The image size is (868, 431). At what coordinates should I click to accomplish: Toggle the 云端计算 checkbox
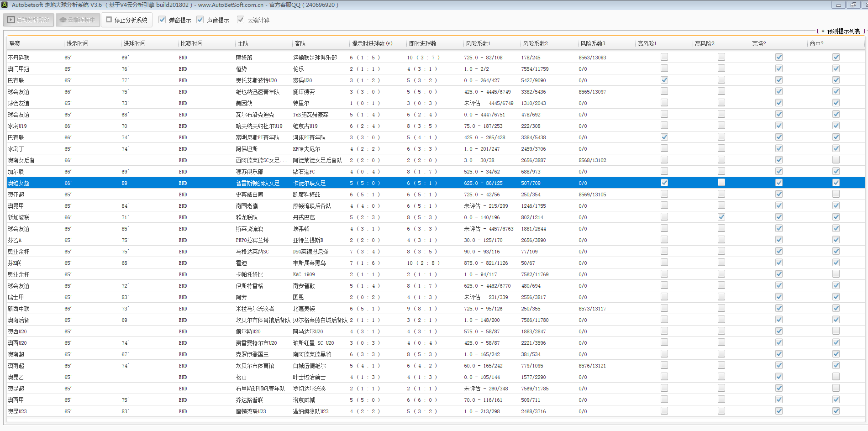point(241,20)
